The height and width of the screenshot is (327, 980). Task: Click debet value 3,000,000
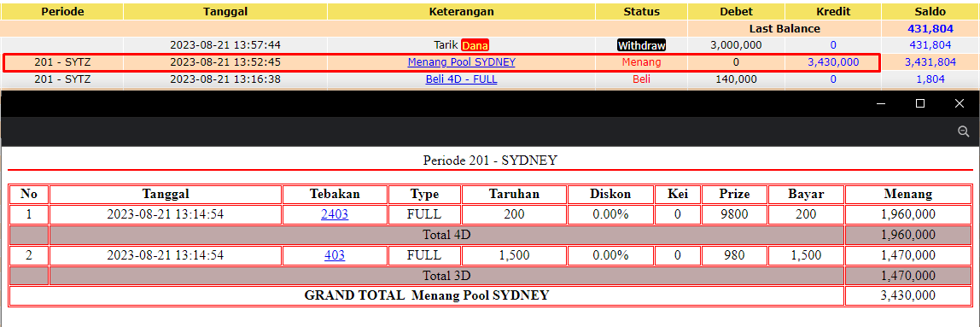coord(736,45)
